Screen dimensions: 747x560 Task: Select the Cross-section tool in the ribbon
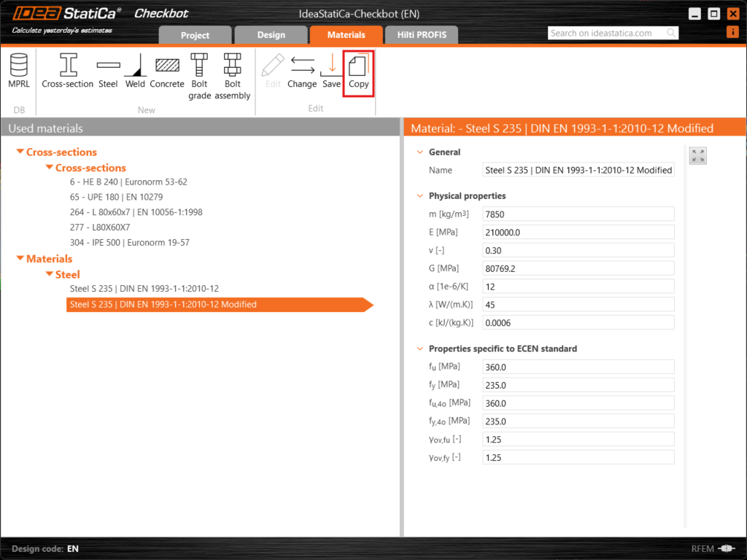coord(67,69)
